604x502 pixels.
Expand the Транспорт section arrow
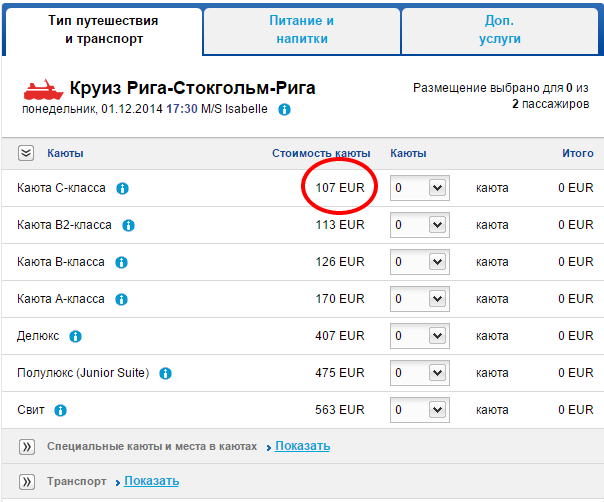click(26, 481)
